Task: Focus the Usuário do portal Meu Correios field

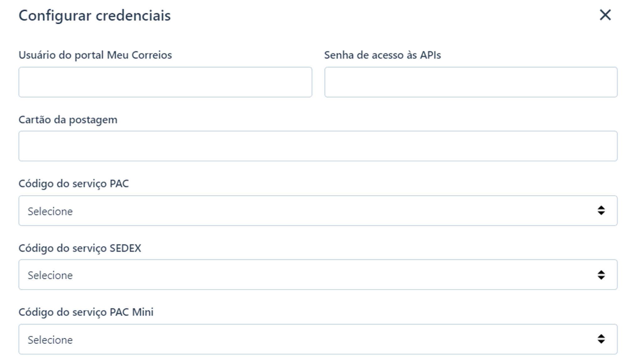Action: (165, 82)
